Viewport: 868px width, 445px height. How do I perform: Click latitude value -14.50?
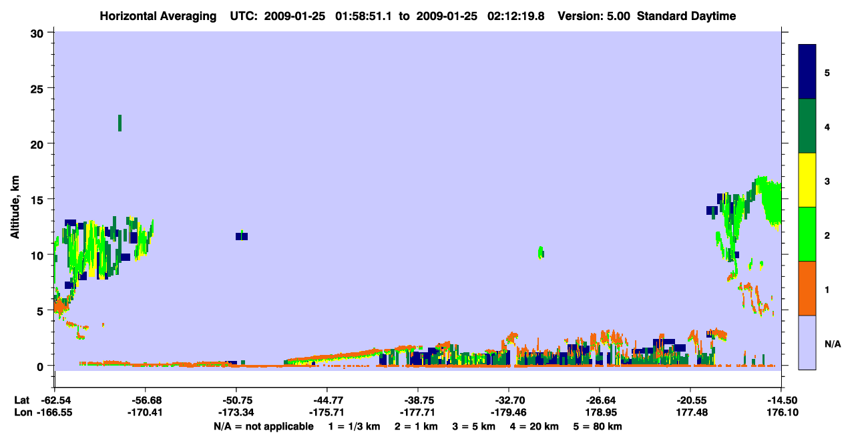tap(781, 400)
